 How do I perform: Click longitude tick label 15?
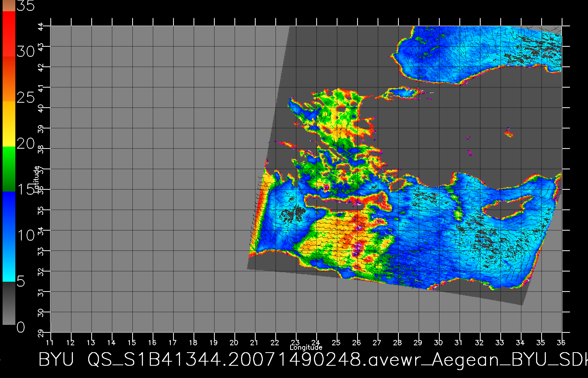click(132, 342)
